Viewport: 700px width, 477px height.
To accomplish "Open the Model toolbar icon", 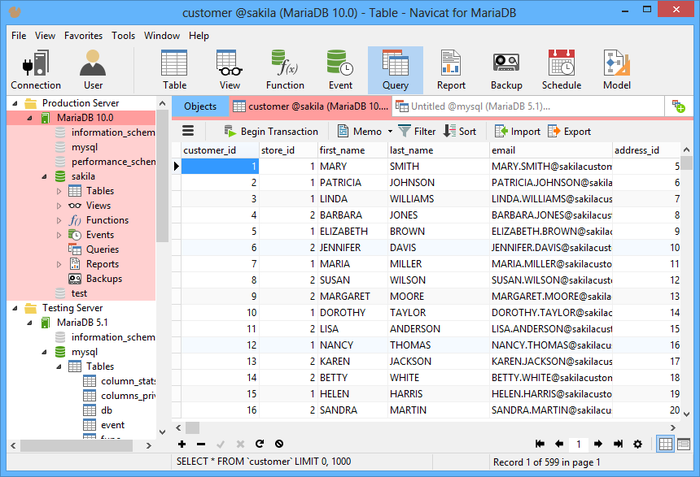I will click(x=617, y=70).
